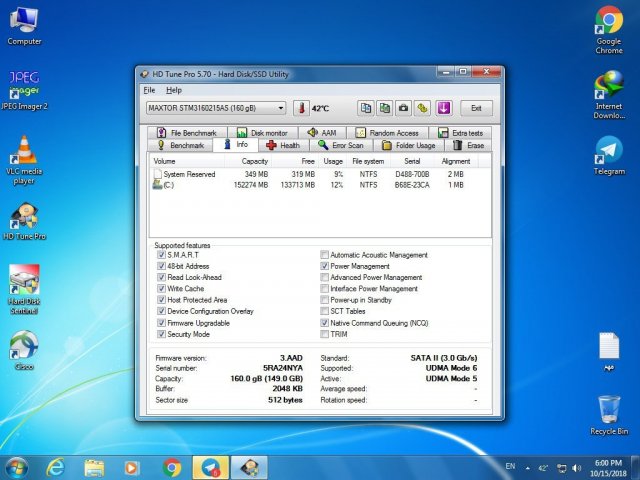Click the Exit button
Screen dimensions: 640x480
[x=476, y=108]
